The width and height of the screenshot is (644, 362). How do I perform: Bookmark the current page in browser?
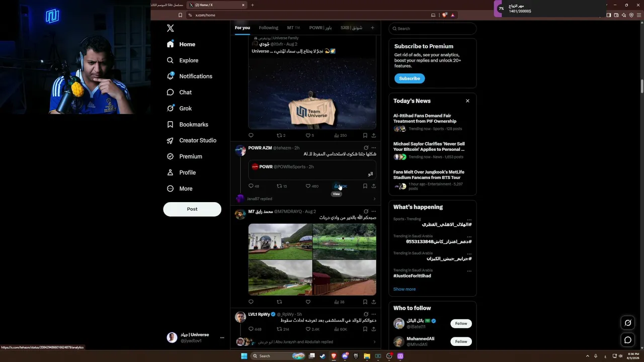pyautogui.click(x=180, y=15)
